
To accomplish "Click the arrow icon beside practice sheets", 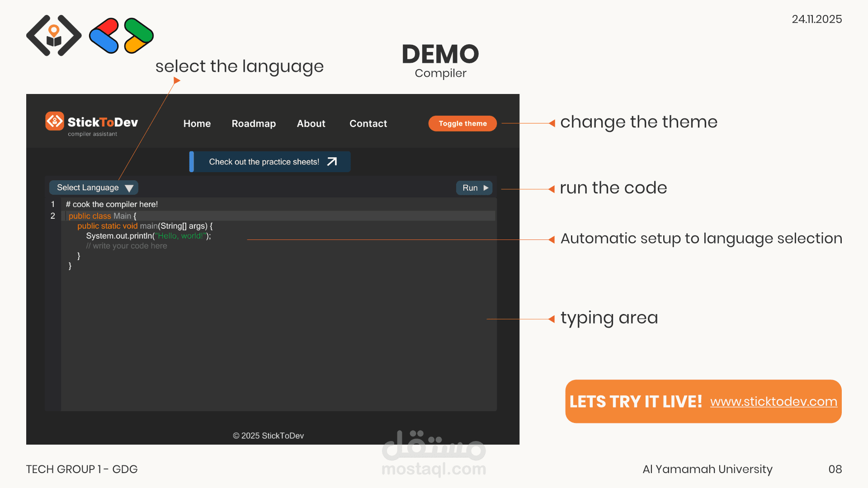I will pos(332,162).
